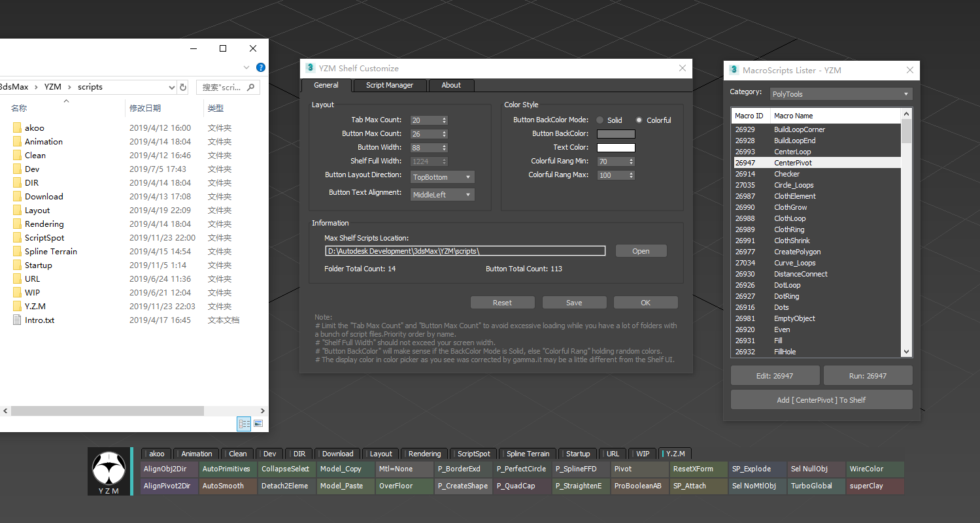This screenshot has width=980, height=523.
Task: Open the Text Color swatch
Action: pyautogui.click(x=616, y=148)
